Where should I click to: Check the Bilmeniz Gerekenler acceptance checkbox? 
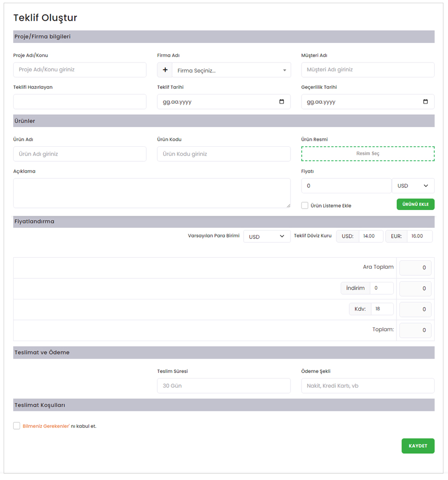[17, 426]
